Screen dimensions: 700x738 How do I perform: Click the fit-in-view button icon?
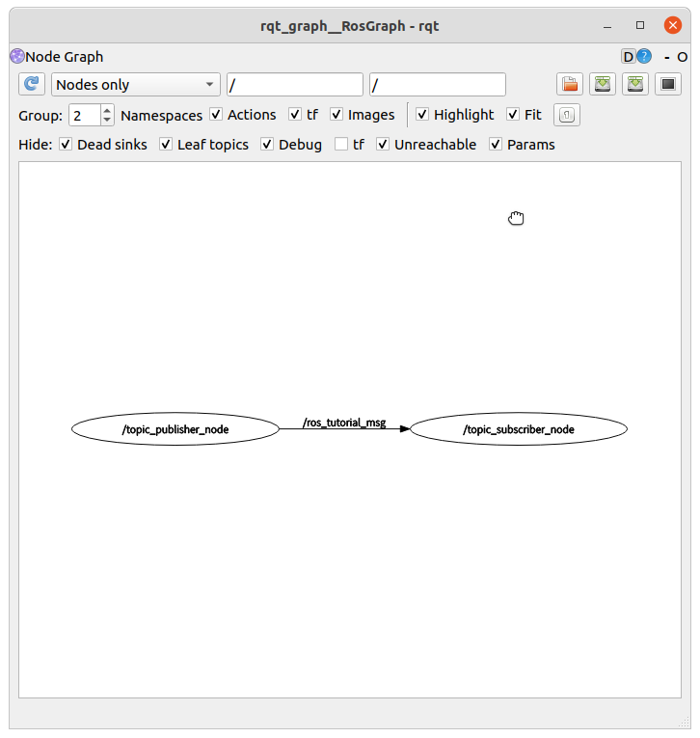click(567, 115)
